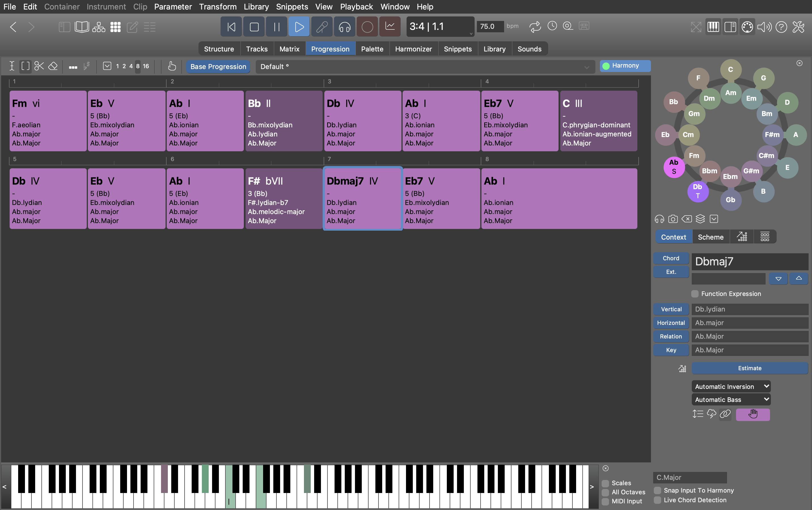
Task: Expand the Default progression dropdown
Action: 586,67
